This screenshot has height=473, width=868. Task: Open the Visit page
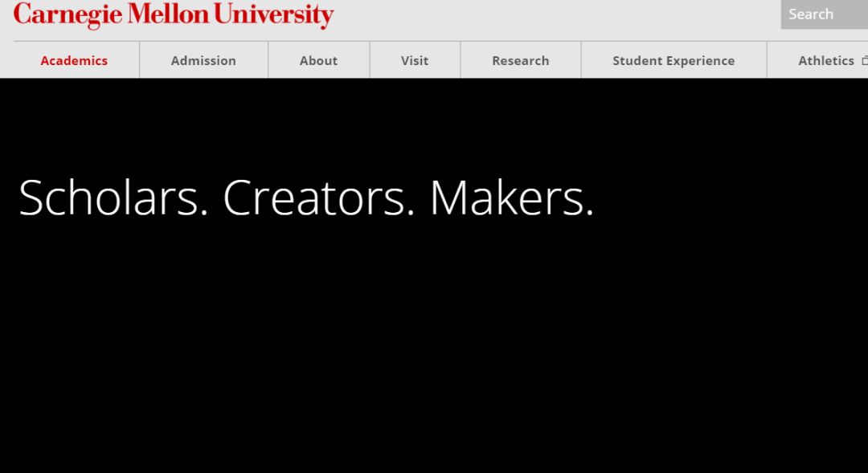(x=416, y=60)
